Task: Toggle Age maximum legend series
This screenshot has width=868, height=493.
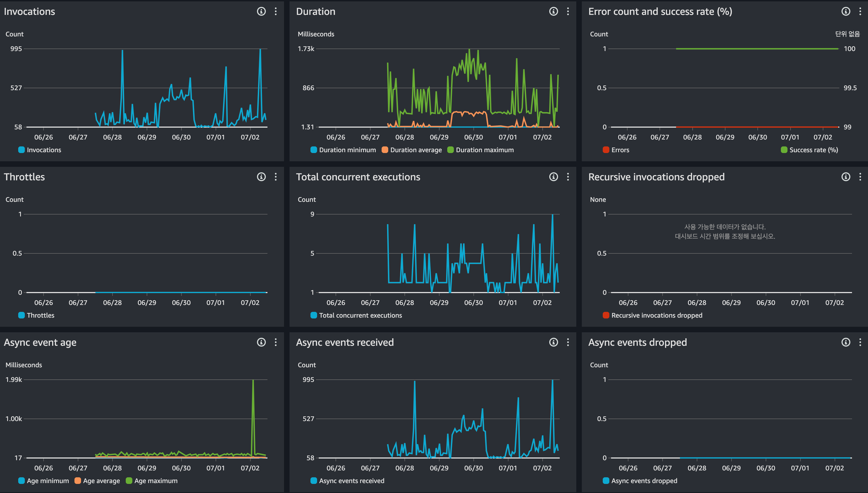Action: 155,481
